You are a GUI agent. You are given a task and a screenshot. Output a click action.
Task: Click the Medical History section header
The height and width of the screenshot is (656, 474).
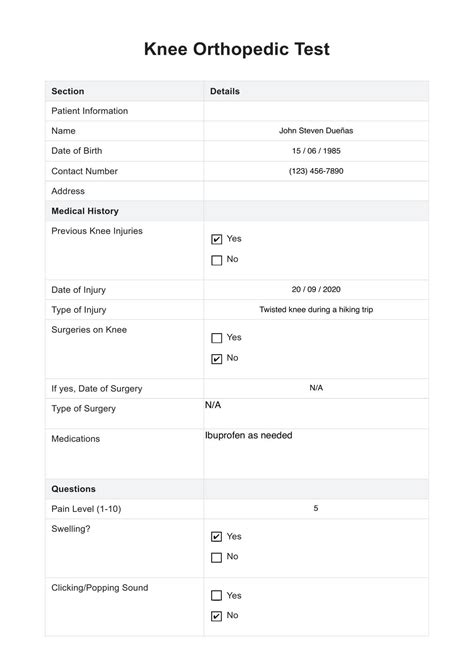(85, 211)
